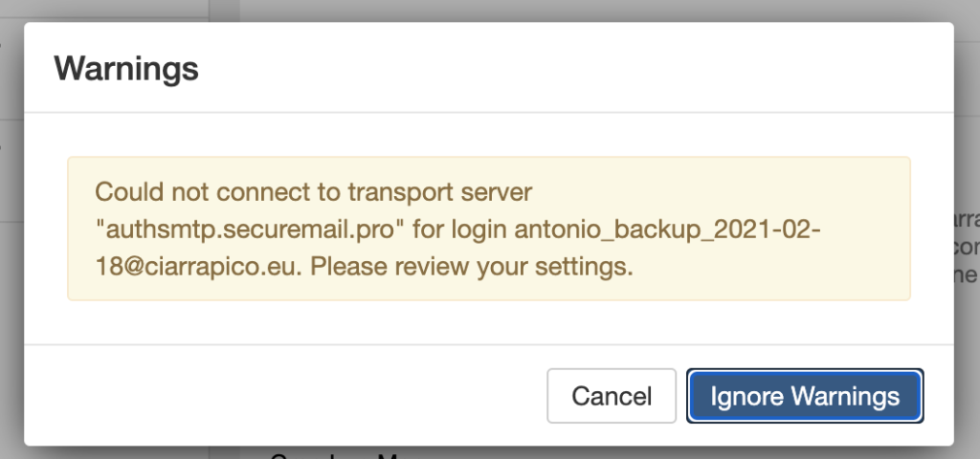Screen dimensions: 980x459
Task: Click the dimmed backdrop left of dialog
Action: coord(11,287)
